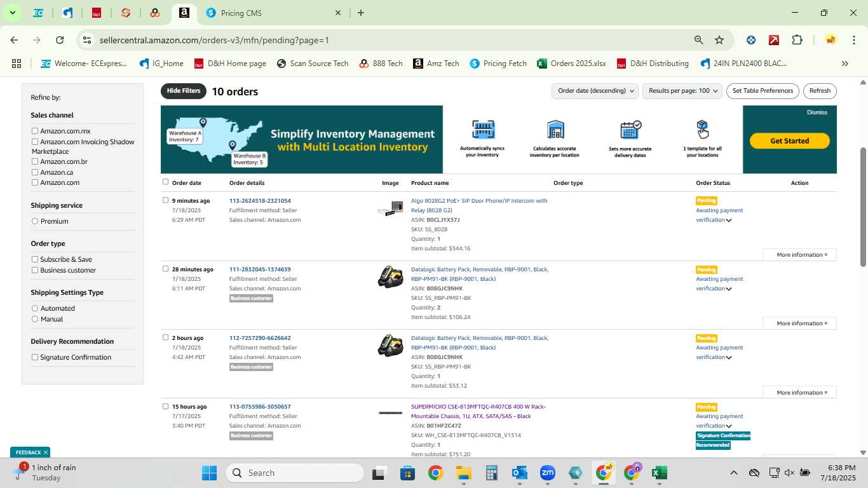Switch to the D&H pinned tab
Screen dimensions: 868x488
click(97, 13)
